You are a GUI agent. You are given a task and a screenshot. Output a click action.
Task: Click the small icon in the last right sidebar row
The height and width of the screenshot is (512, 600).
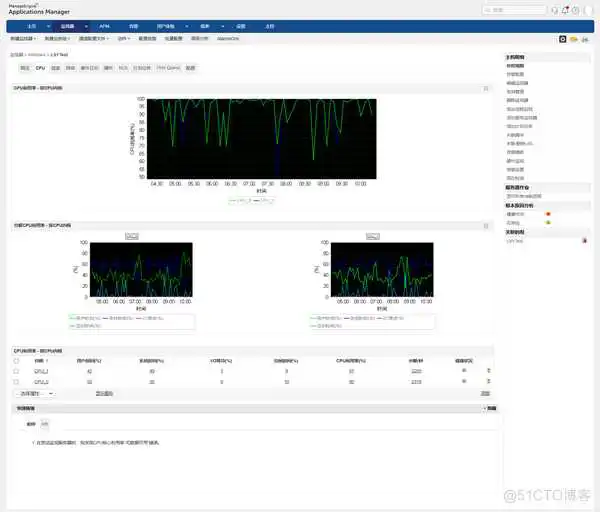click(585, 241)
